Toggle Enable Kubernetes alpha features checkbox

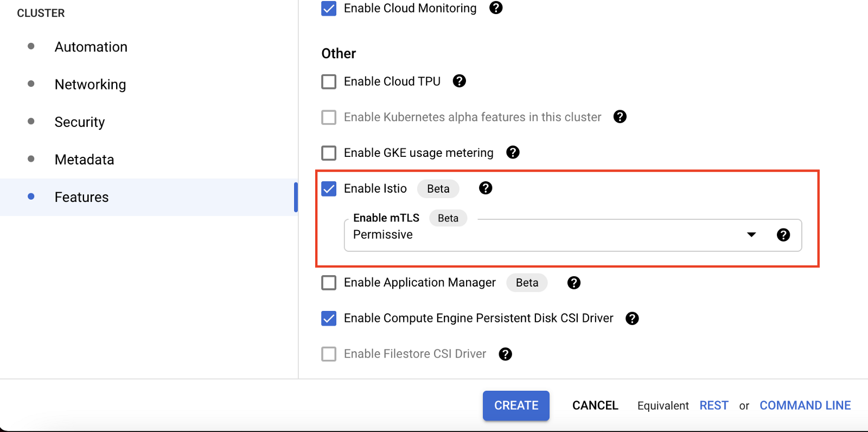(x=329, y=117)
